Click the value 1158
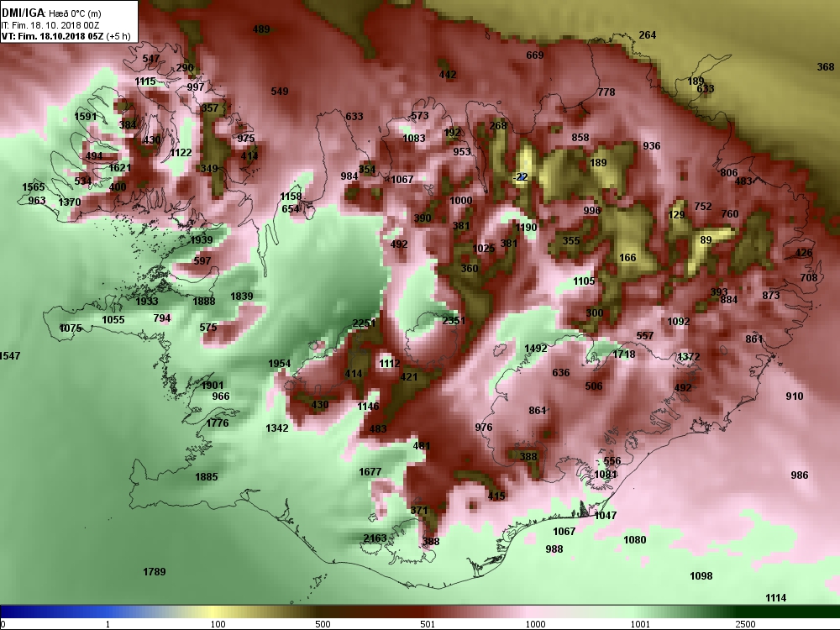840x630 pixels. (x=291, y=196)
